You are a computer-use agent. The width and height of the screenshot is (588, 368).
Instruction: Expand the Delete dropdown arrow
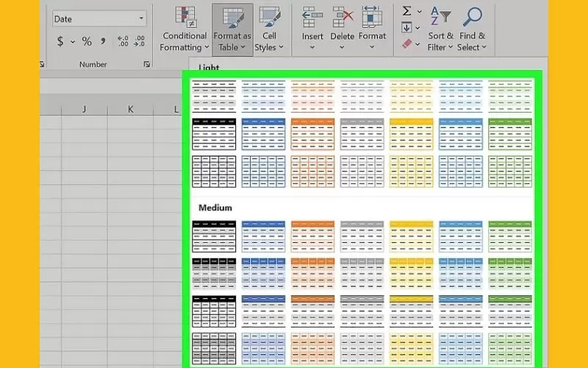pyautogui.click(x=342, y=47)
